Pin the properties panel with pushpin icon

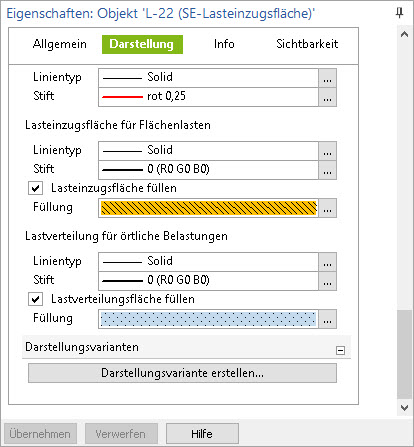pyautogui.click(x=399, y=13)
